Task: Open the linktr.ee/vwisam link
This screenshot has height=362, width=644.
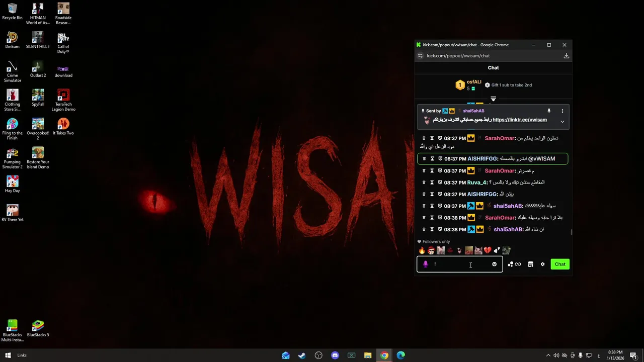Action: (x=520, y=120)
